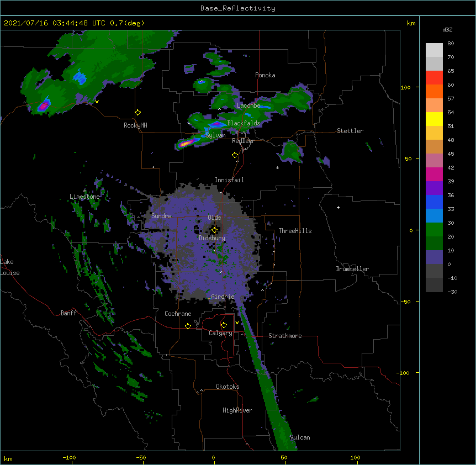Click the white plus marker east of ThreeHills

(x=338, y=207)
